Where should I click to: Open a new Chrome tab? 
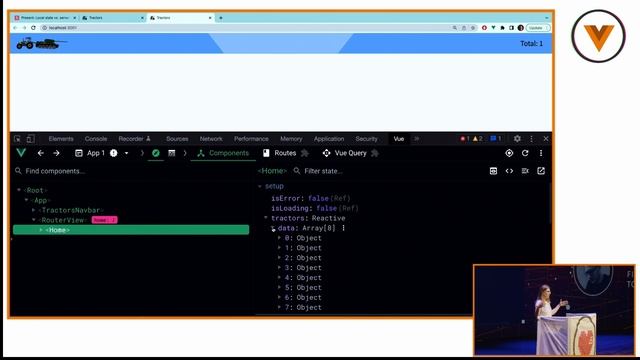coord(221,18)
